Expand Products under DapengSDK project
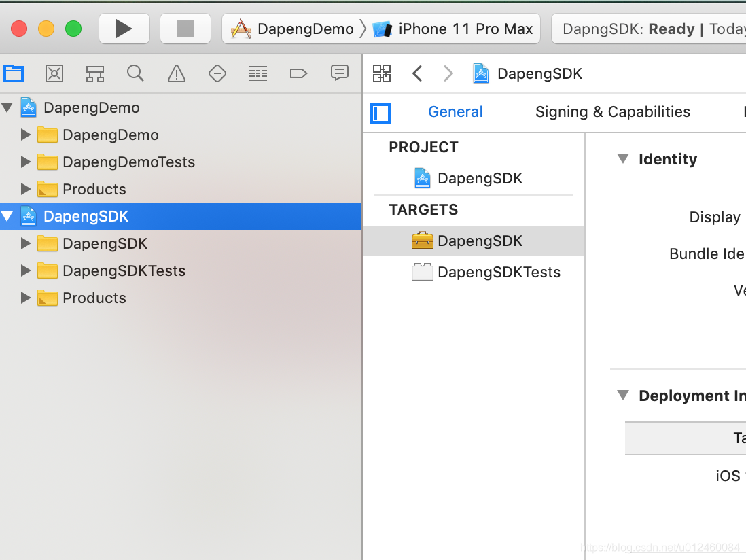 [26, 298]
